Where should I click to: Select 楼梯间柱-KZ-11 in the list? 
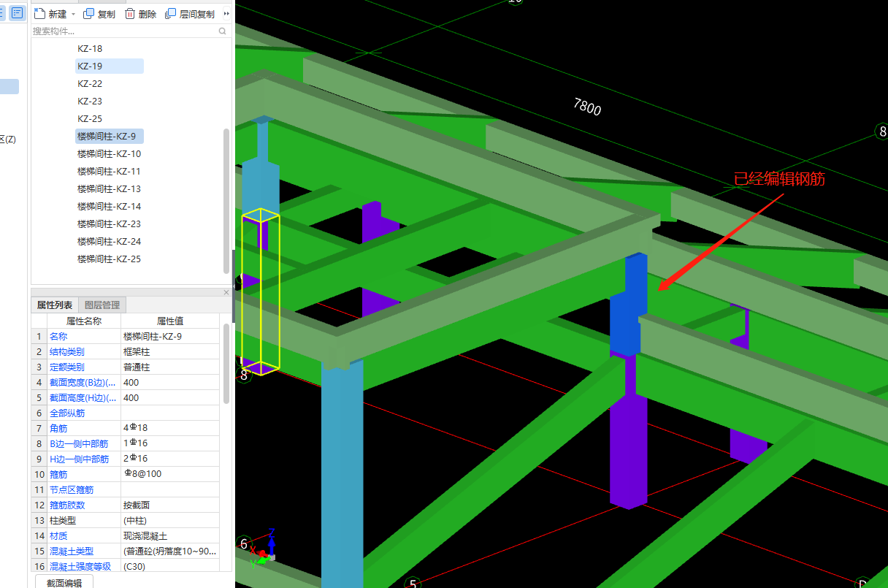coord(109,172)
